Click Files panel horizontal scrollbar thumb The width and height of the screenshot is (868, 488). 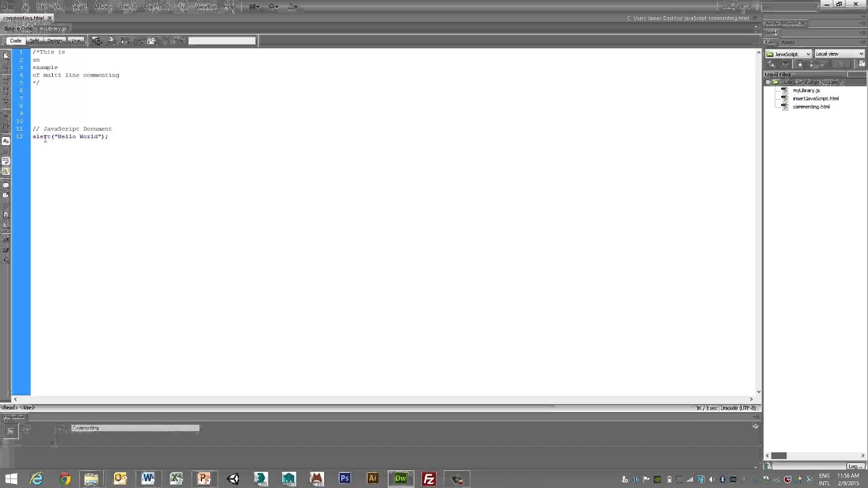[x=778, y=455]
